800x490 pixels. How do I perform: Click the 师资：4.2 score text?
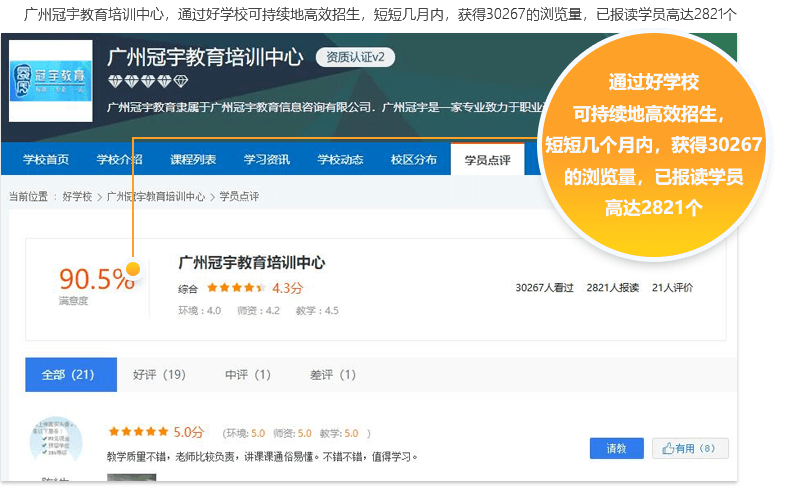click(258, 310)
